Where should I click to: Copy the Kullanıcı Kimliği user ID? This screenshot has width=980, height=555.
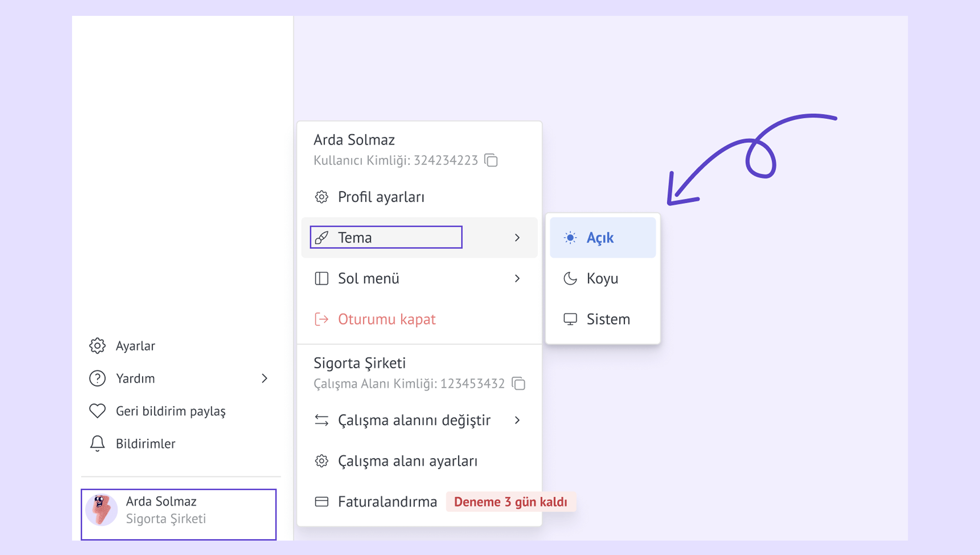tap(491, 160)
